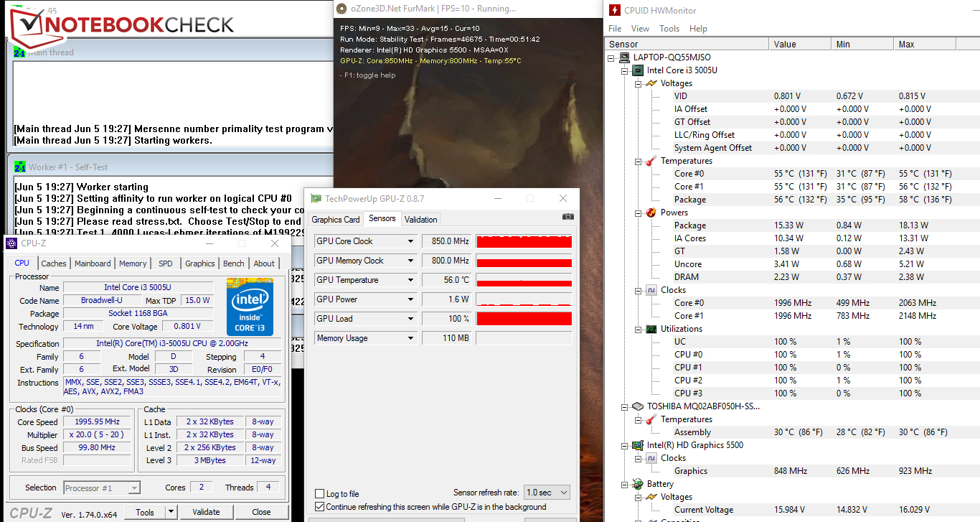
Task: Click the CPUID HWMonitor title bar icon
Action: tap(614, 10)
